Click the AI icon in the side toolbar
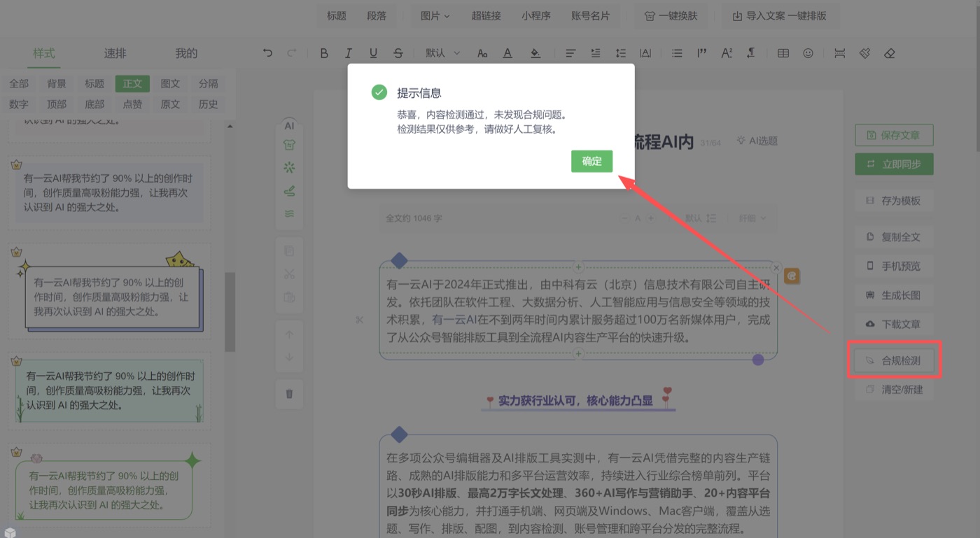 click(x=289, y=126)
